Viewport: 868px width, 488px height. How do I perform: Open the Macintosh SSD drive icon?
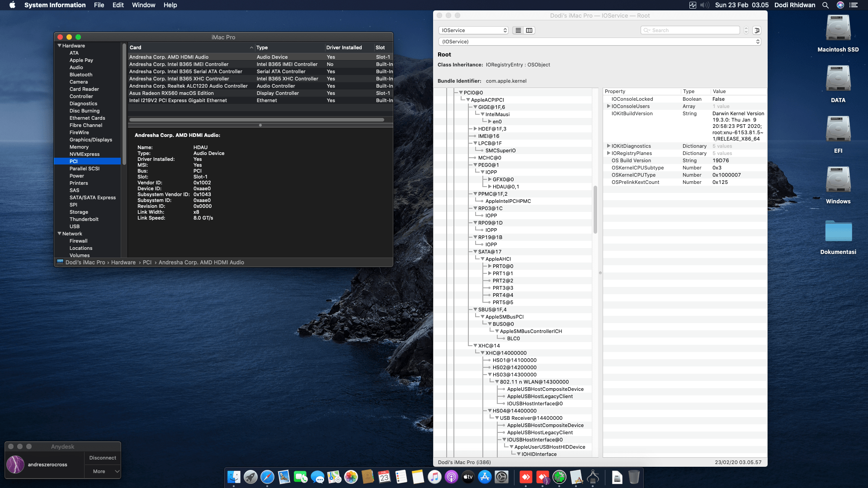click(x=838, y=28)
